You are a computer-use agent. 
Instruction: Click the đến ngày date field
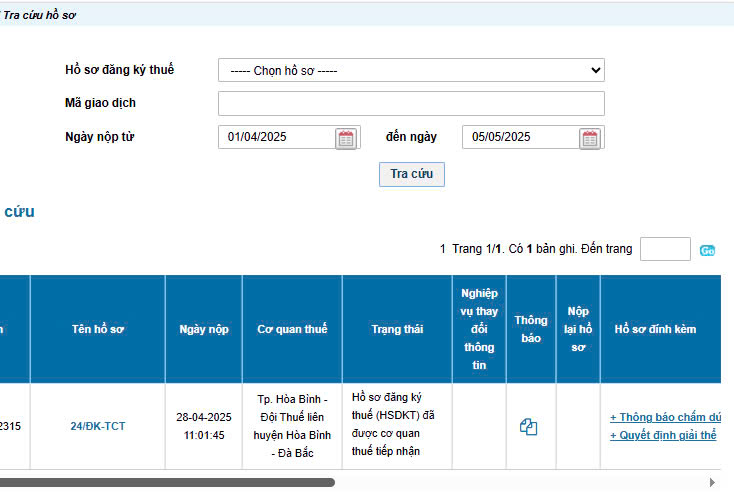click(520, 137)
